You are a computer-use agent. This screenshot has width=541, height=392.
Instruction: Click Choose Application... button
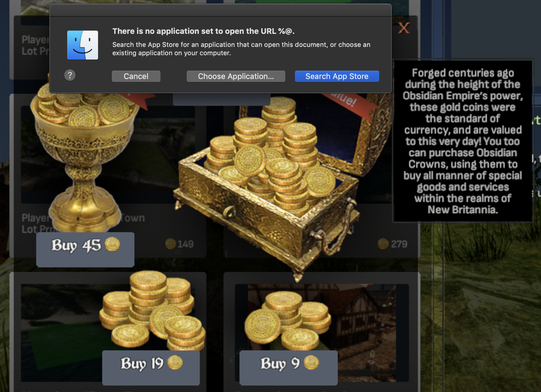tap(236, 76)
